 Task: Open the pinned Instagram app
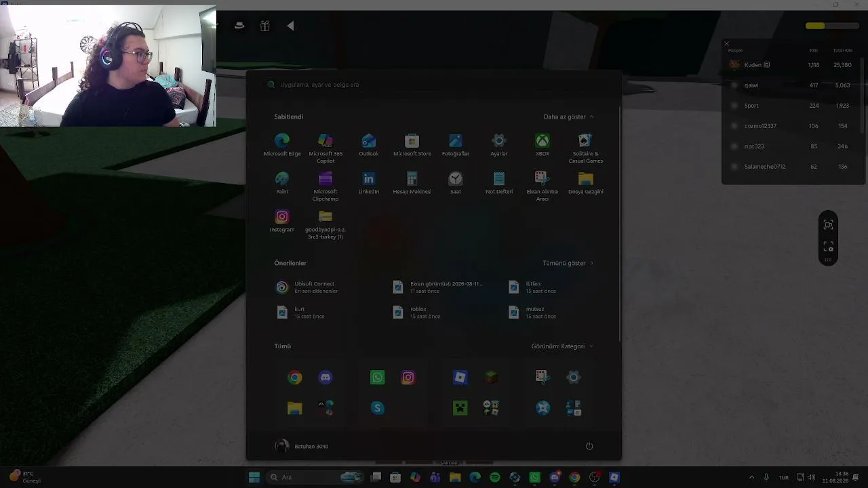pyautogui.click(x=282, y=221)
